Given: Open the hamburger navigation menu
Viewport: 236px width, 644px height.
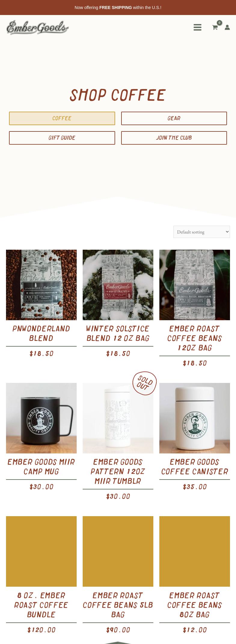Looking at the screenshot, I should 197,27.
